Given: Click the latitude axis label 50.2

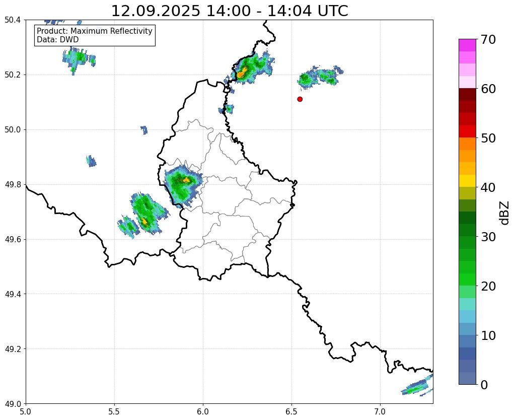Looking at the screenshot, I should [13, 75].
